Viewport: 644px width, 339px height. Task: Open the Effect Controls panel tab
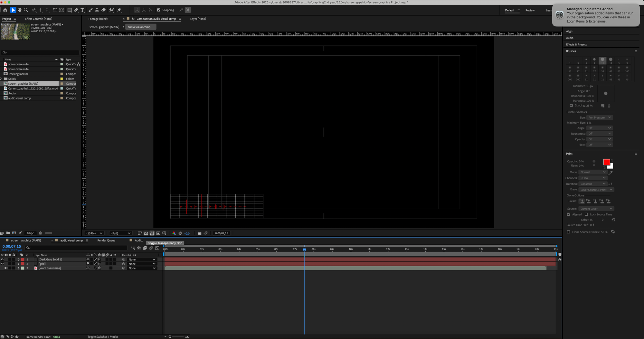pos(39,19)
